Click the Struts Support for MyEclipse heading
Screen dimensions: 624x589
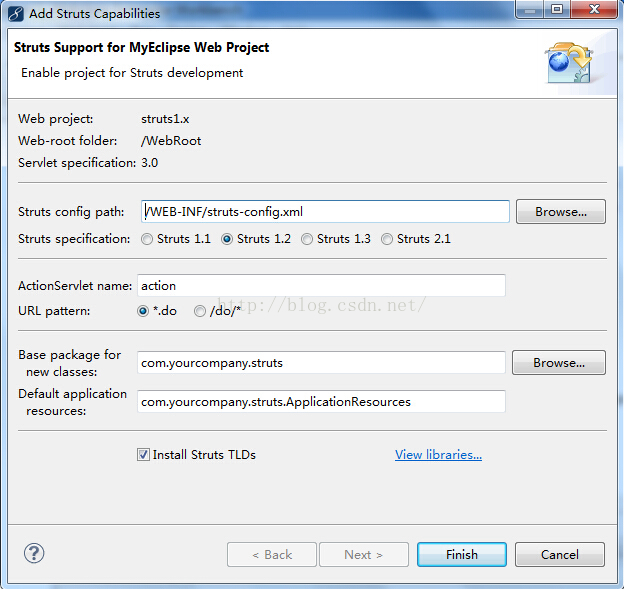141,47
